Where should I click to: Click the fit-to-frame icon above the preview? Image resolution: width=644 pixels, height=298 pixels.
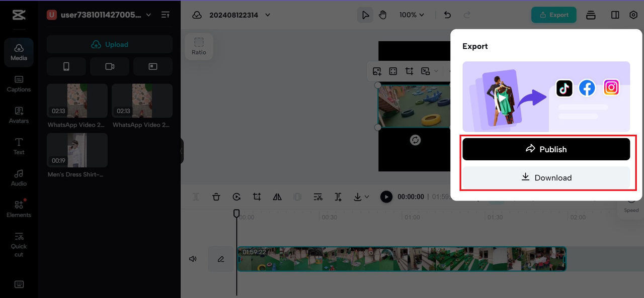[x=393, y=71]
